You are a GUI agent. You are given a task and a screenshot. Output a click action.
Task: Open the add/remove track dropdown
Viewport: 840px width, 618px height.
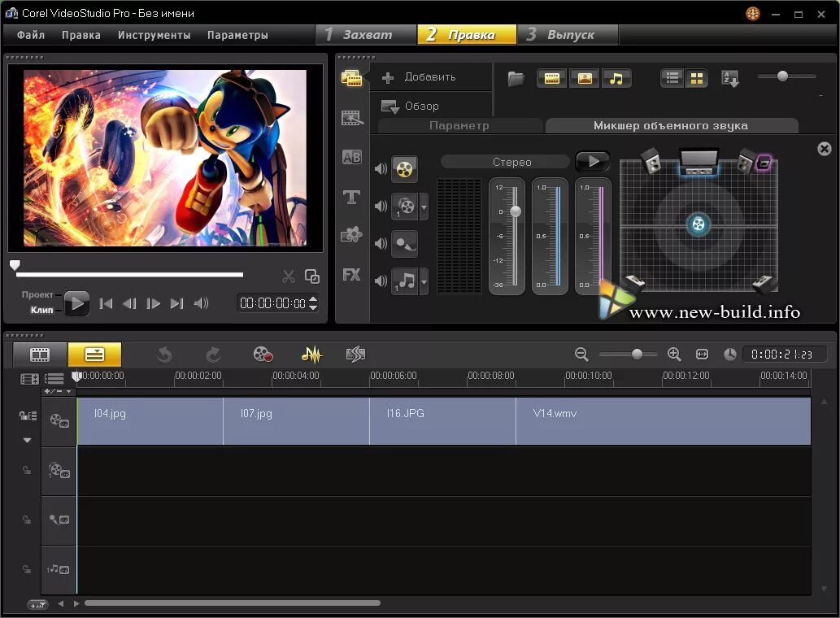click(x=58, y=391)
